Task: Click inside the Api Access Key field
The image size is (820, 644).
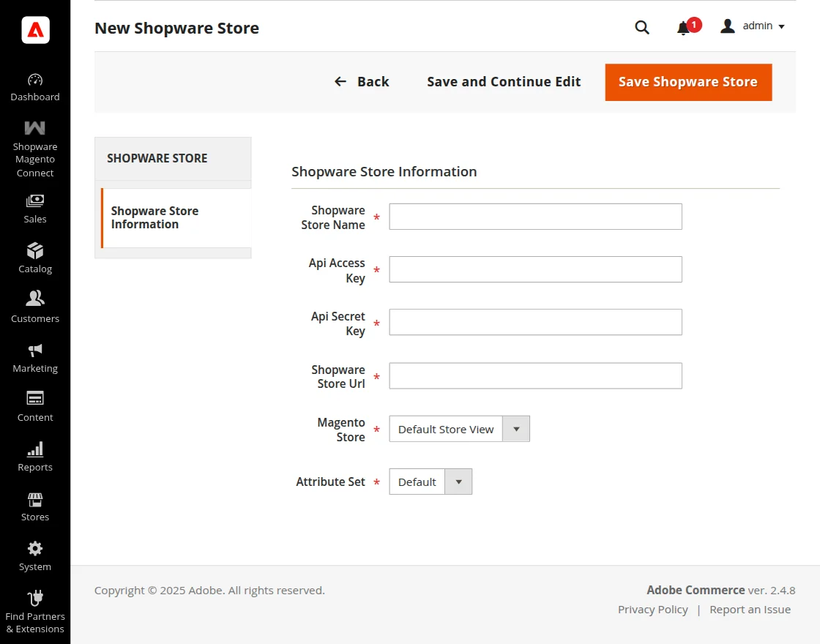Action: point(534,269)
